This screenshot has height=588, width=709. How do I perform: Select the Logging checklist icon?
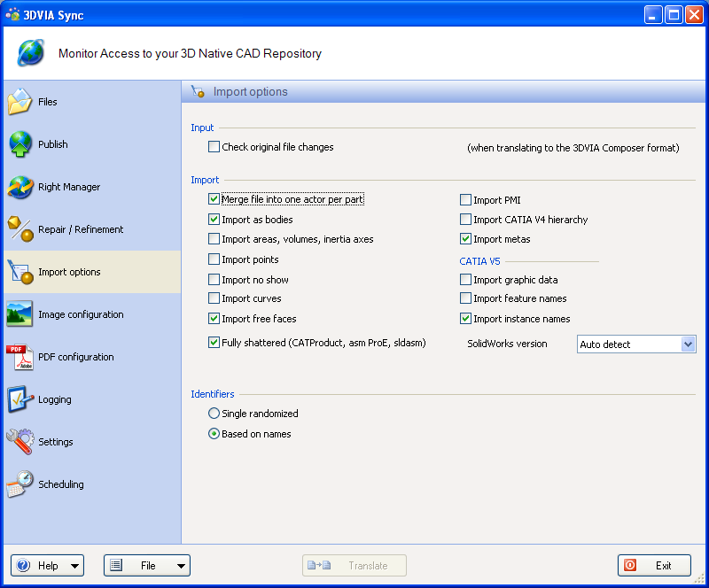19,399
